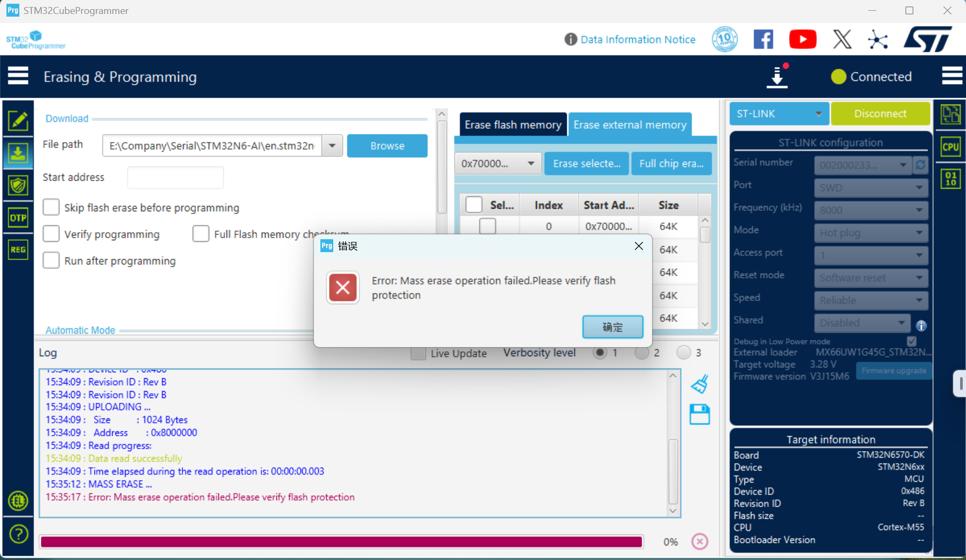Click the Shared mode info icon

click(921, 326)
